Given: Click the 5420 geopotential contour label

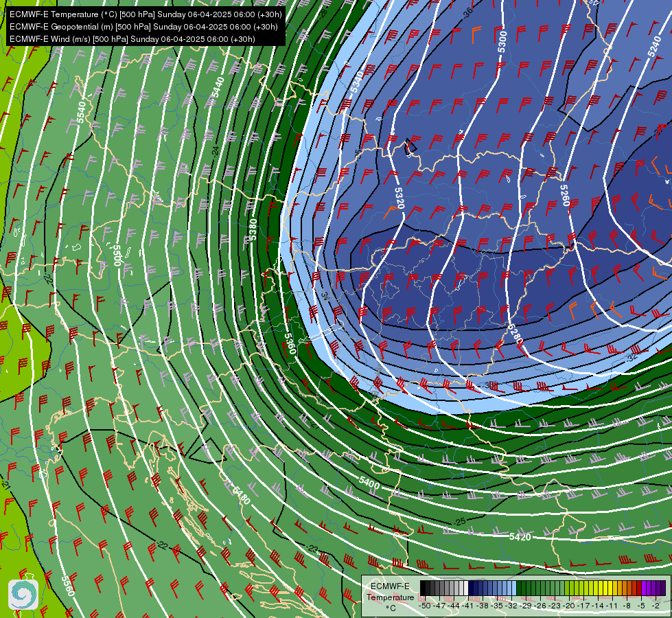Looking at the screenshot, I should point(520,536).
